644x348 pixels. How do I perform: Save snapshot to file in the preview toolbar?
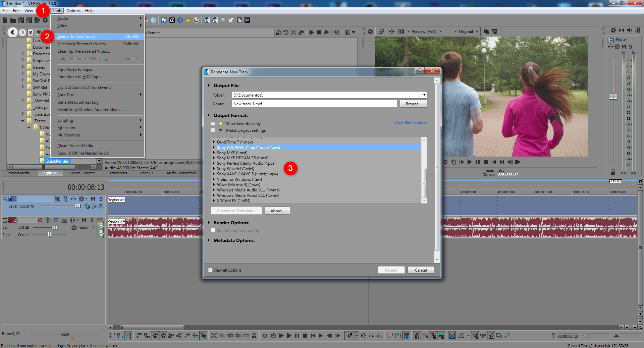(494, 32)
